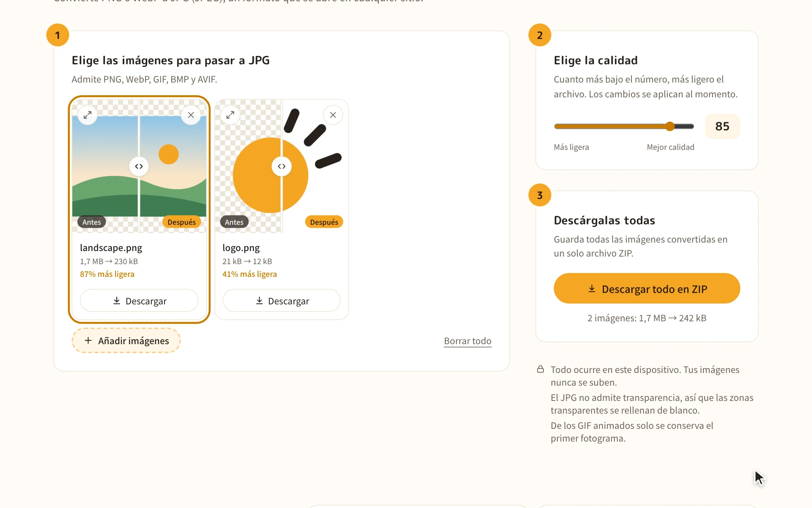The width and height of the screenshot is (812, 508).
Task: Click the Mejor calidad slider end label
Action: pos(670,147)
